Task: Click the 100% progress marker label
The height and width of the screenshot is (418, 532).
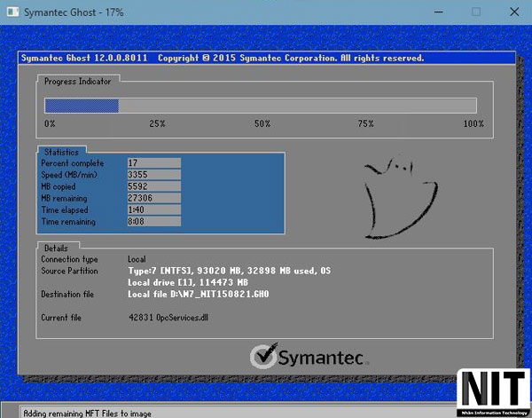Action: (474, 124)
